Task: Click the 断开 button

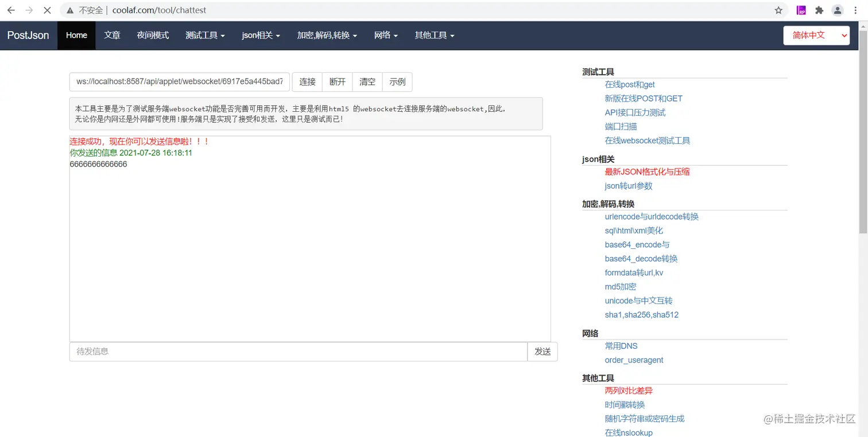Action: (338, 82)
